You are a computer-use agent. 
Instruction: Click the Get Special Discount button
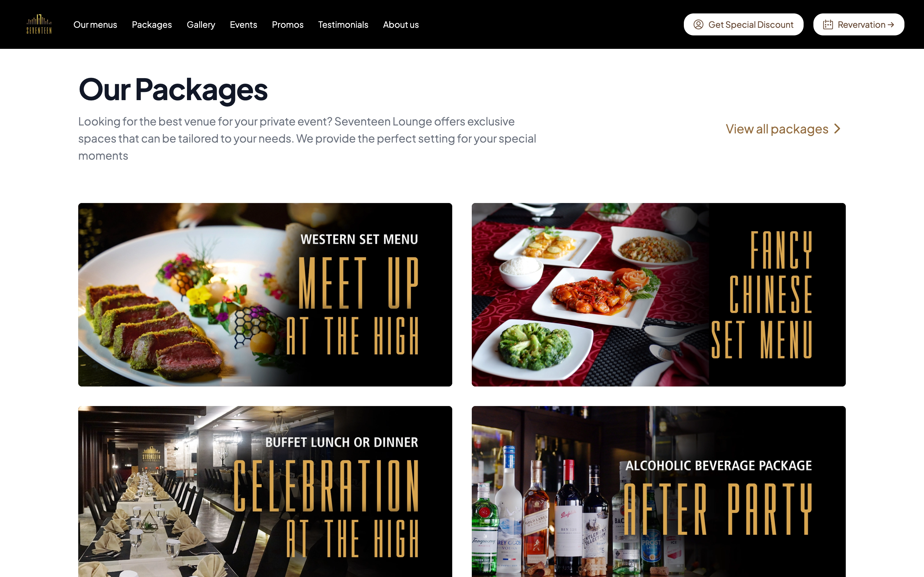(743, 24)
